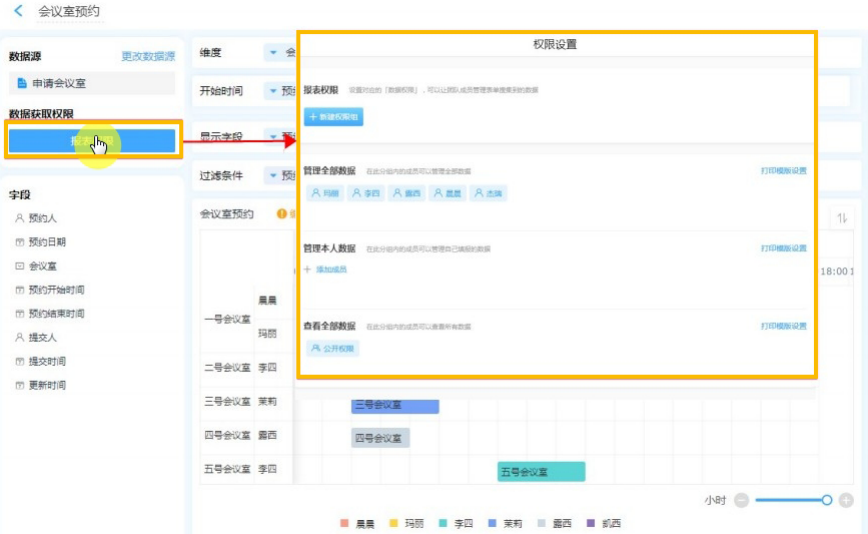Go back using the top-left arrow
Screen dimensions: 868x534
click(18, 11)
